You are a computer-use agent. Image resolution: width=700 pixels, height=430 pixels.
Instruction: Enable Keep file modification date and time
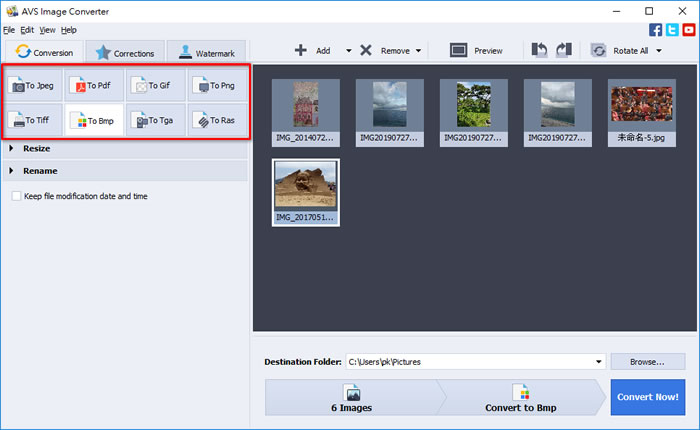[x=17, y=196]
